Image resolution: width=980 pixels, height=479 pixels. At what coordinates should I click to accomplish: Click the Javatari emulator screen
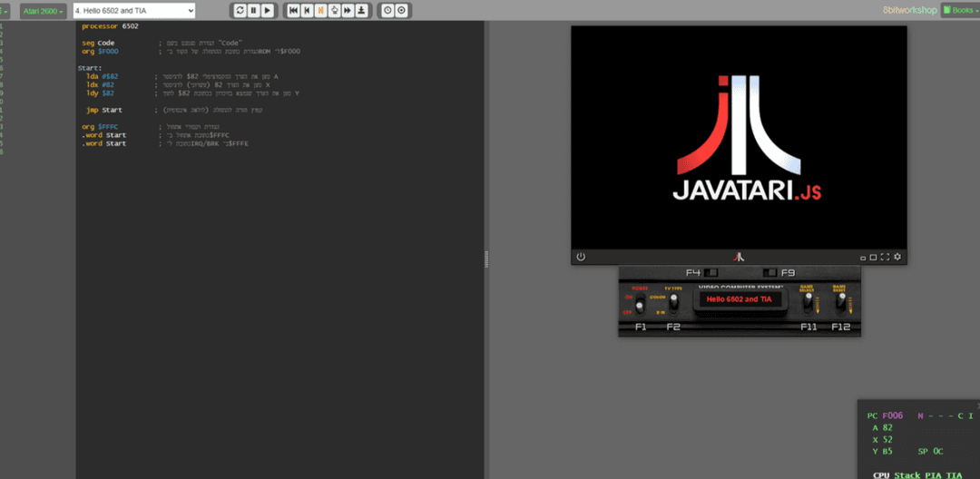[x=739, y=137]
